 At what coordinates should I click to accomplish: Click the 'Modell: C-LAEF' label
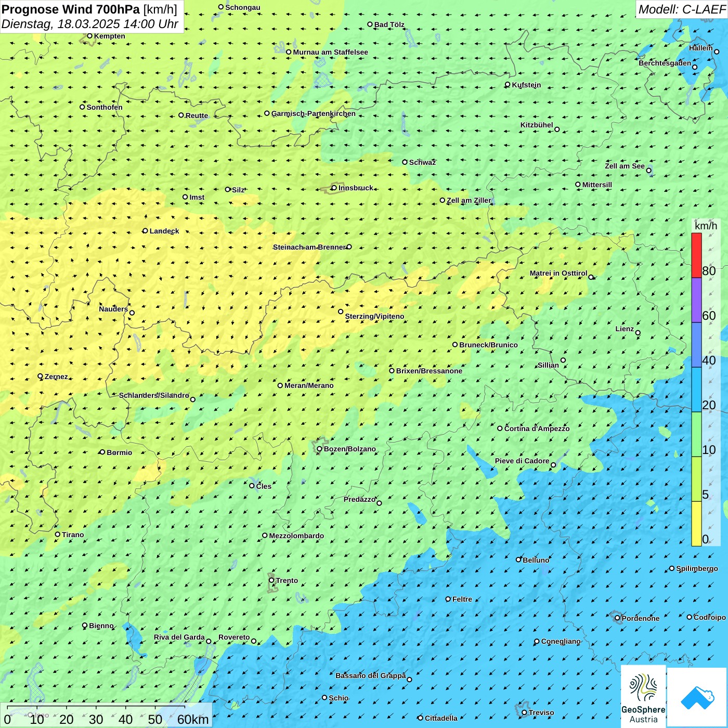(x=682, y=9)
